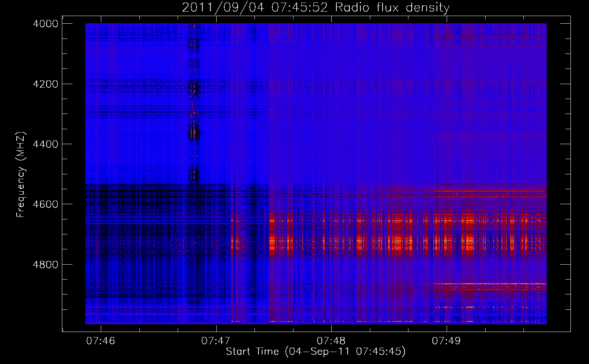Click the 07:48 time tick label
The width and height of the screenshot is (589, 364).
tap(331, 341)
